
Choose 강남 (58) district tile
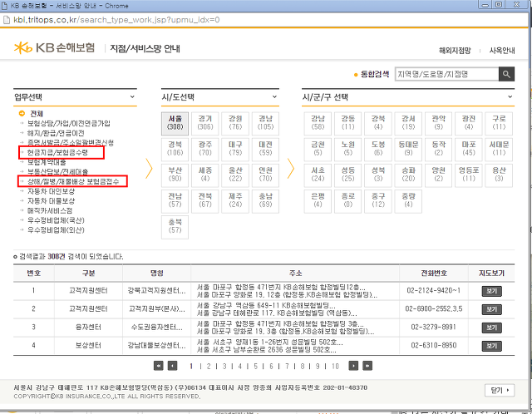point(318,123)
